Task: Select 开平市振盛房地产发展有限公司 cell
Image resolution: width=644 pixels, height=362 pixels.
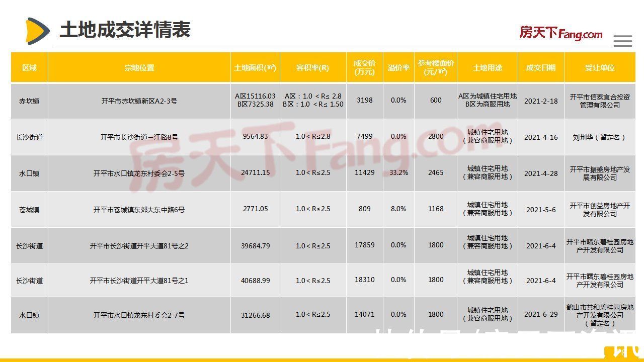Action: (600, 173)
